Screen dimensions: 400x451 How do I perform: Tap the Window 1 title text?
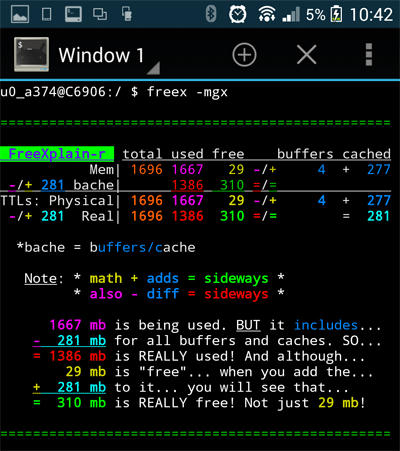pos(101,55)
